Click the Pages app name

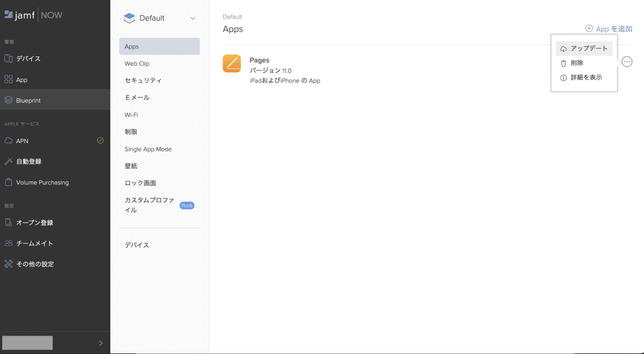(x=259, y=60)
